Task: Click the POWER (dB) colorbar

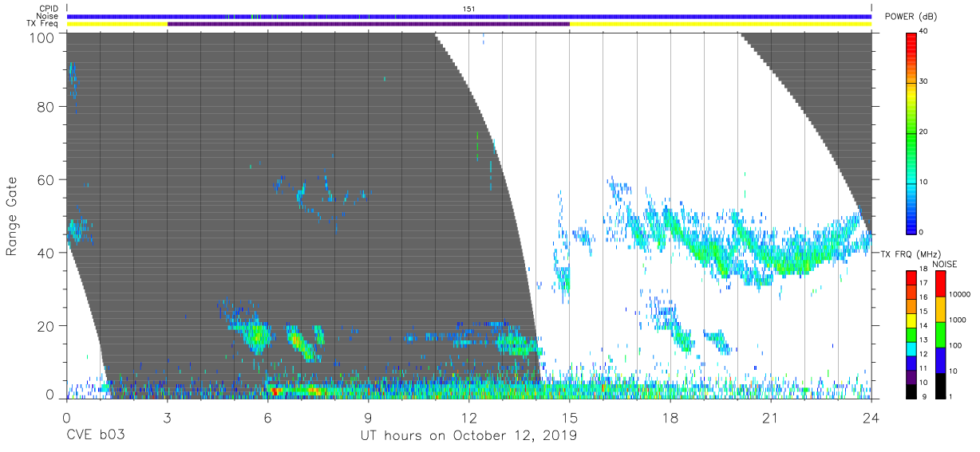Action: 911,132
